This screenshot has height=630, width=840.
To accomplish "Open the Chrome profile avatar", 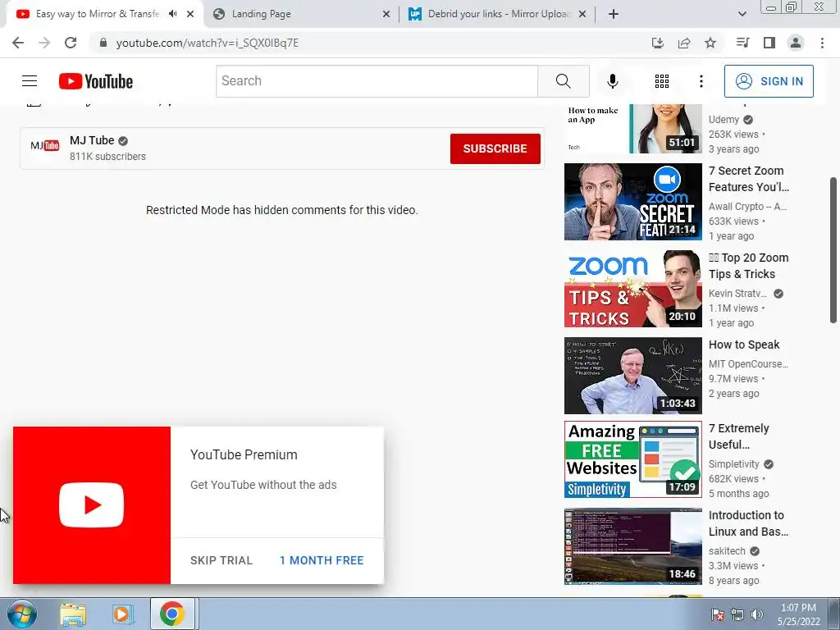I will click(796, 43).
